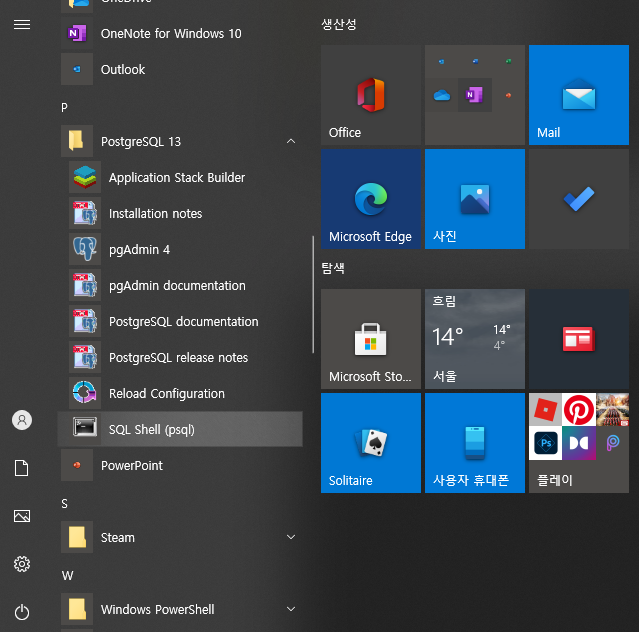Open PicsArt icon in the 플레이 tile
The image size is (639, 632).
[613, 443]
